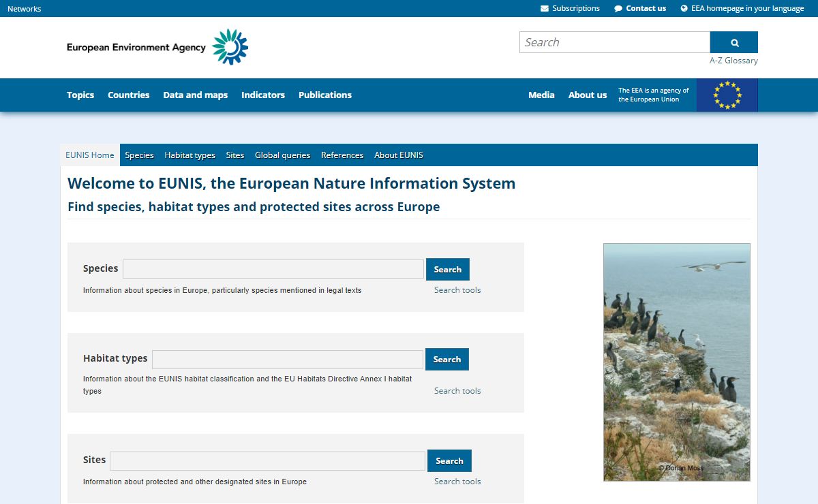Image resolution: width=818 pixels, height=504 pixels.
Task: Open the Contact us link
Action: [x=640, y=8]
